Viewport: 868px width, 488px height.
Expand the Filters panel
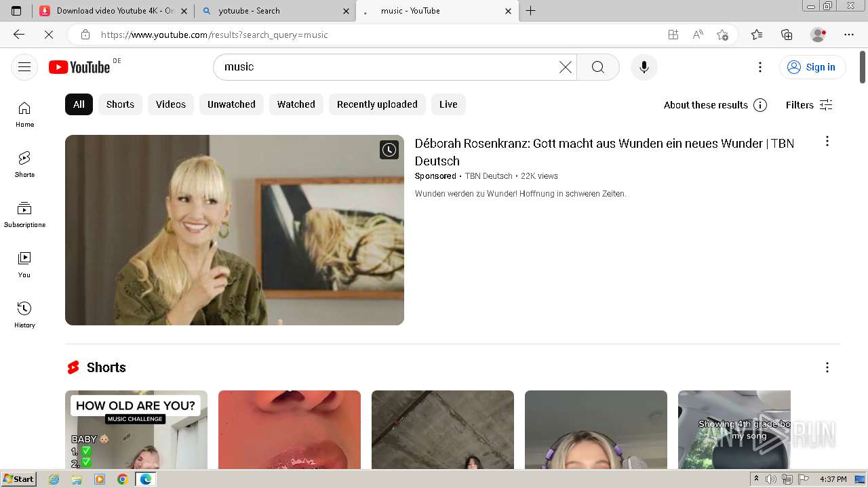(809, 105)
